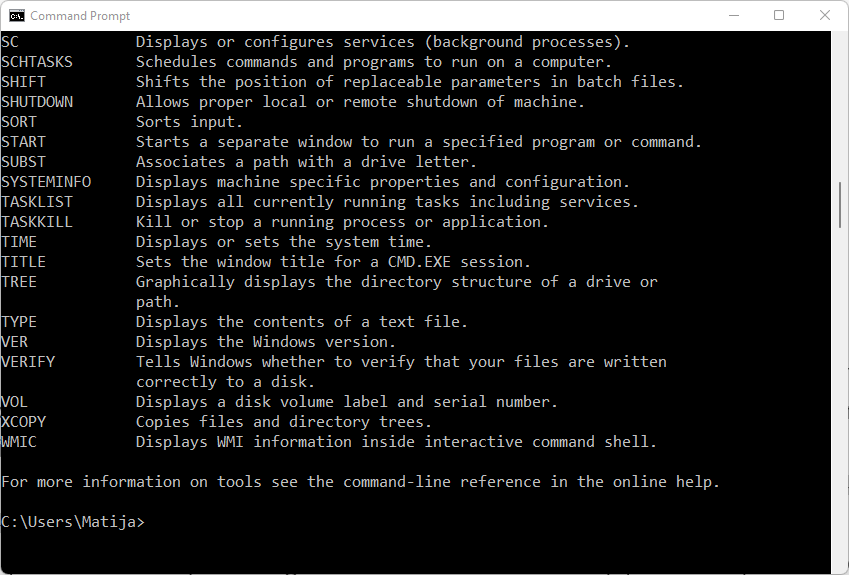Click the vertical scrollbar thumb
Image resolution: width=849 pixels, height=575 pixels.
(x=840, y=205)
